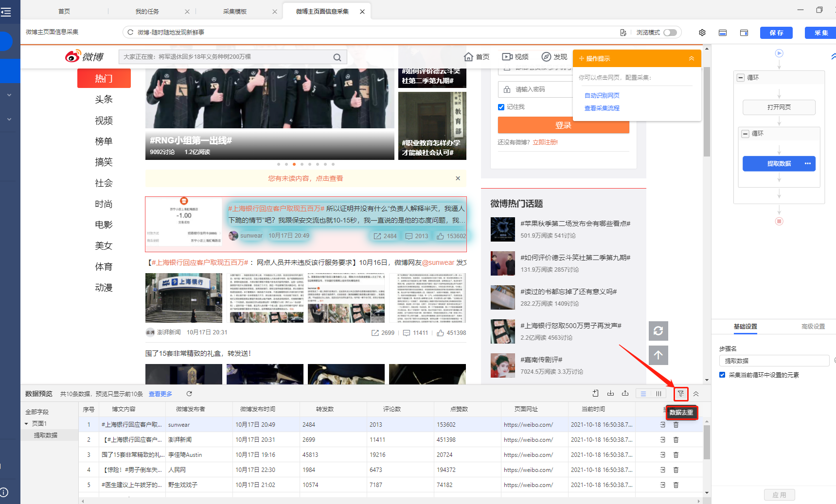Uncheck the 记住我 checkbox
This screenshot has width=836, height=504.
click(x=501, y=107)
